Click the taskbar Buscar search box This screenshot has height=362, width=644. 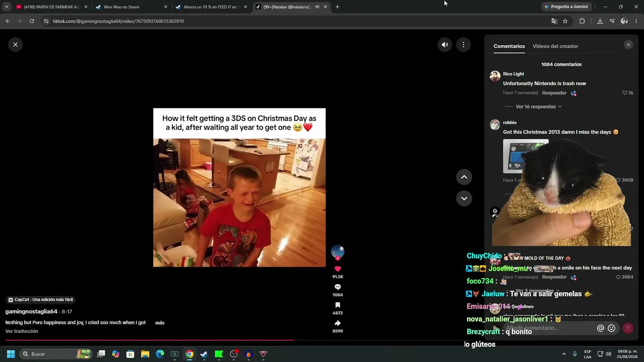point(56,354)
